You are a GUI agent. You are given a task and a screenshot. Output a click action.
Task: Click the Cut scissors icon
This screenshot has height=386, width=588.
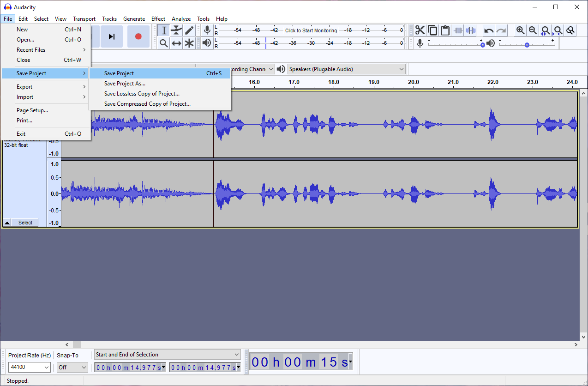tap(420, 30)
